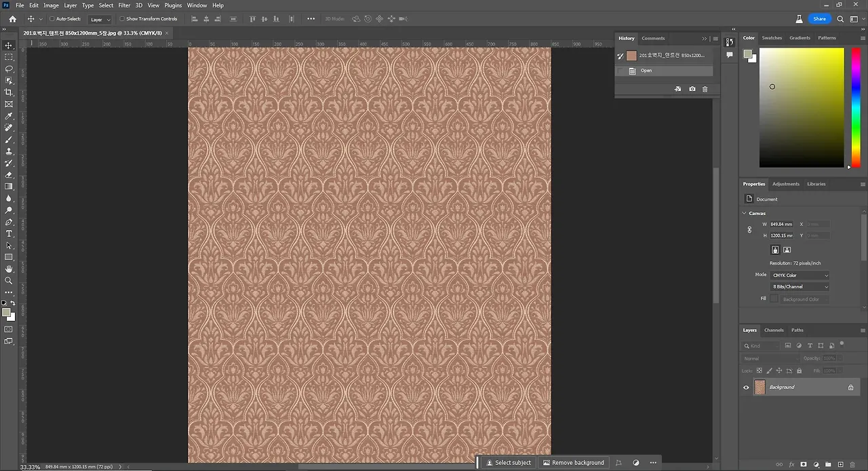Click the Home icon in options bar
Screen dimensions: 868x471
tap(12, 19)
